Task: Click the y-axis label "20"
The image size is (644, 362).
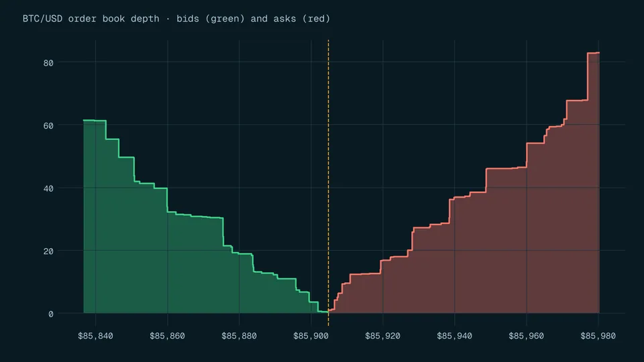Action: coord(48,251)
